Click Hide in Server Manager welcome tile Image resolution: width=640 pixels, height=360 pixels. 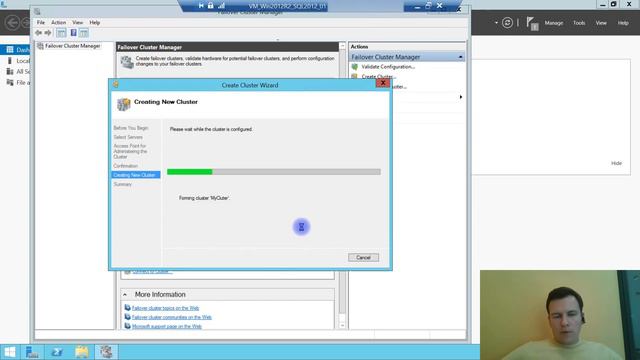[616, 163]
